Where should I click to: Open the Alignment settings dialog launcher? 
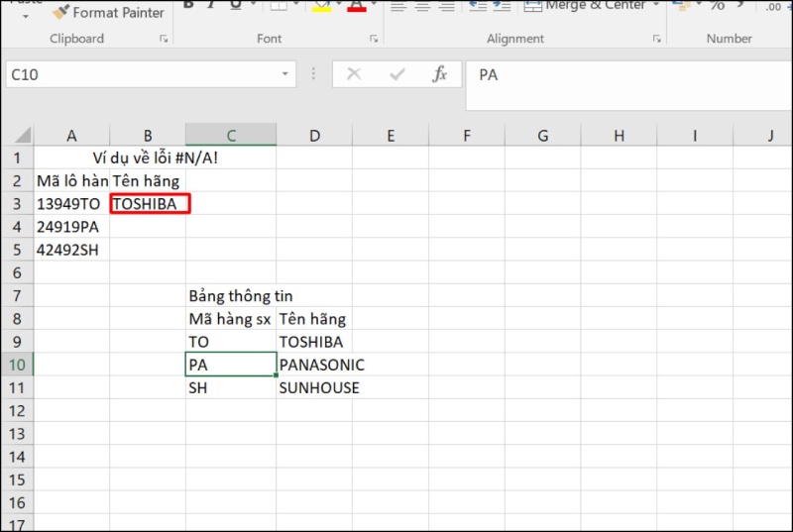[656, 40]
